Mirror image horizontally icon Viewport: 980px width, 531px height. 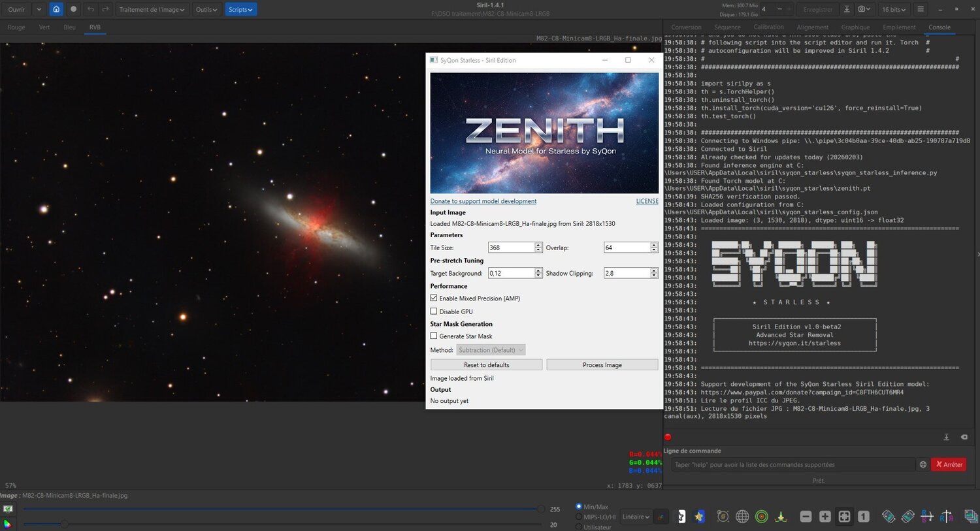pos(946,517)
